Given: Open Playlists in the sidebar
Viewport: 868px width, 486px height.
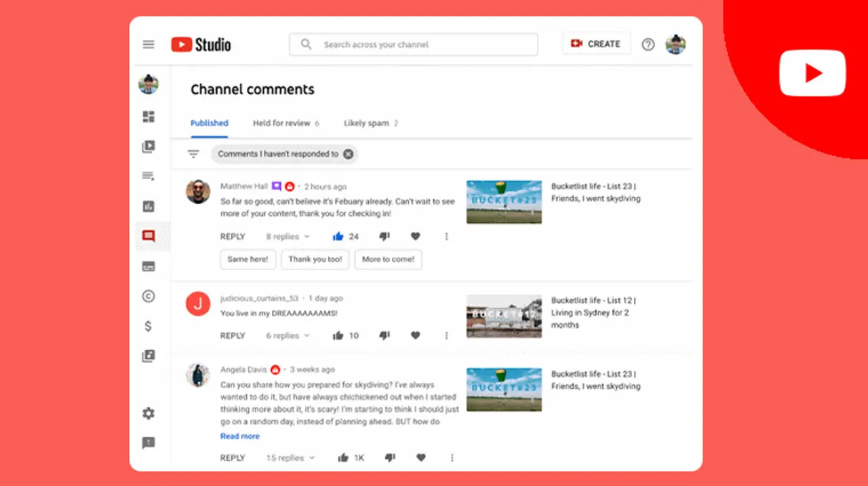Looking at the screenshot, I should [149, 176].
